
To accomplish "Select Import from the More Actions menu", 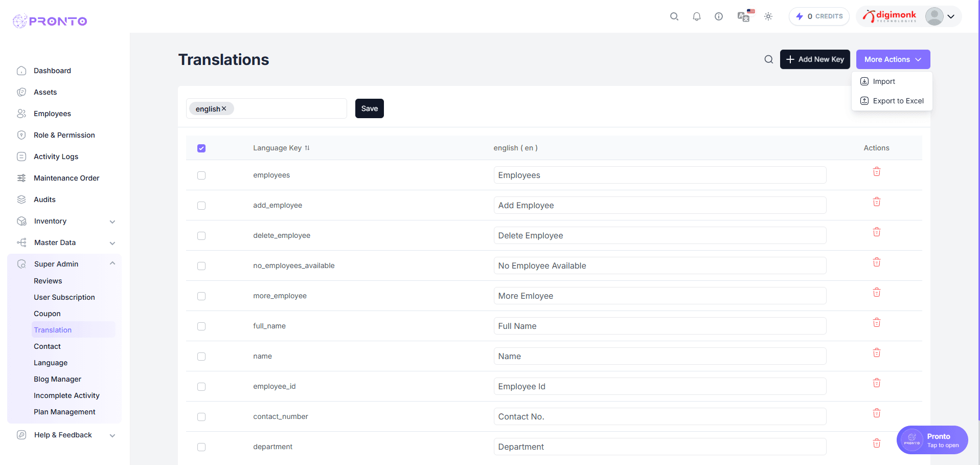I will click(883, 81).
